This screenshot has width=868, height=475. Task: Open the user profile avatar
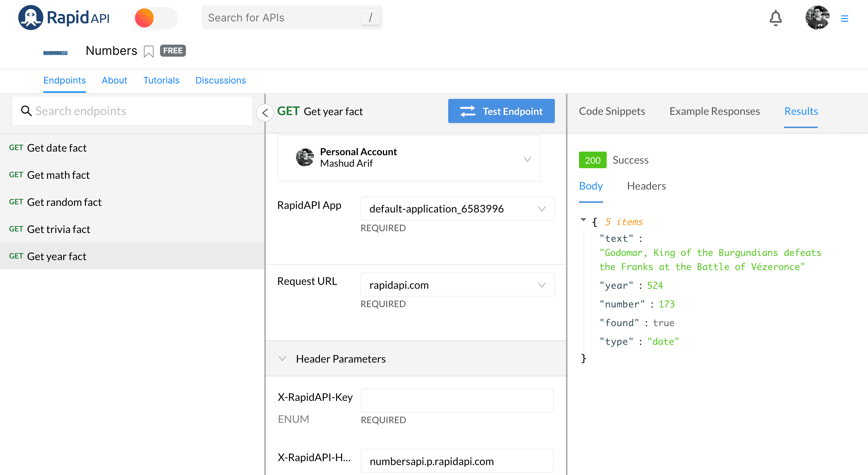(817, 17)
